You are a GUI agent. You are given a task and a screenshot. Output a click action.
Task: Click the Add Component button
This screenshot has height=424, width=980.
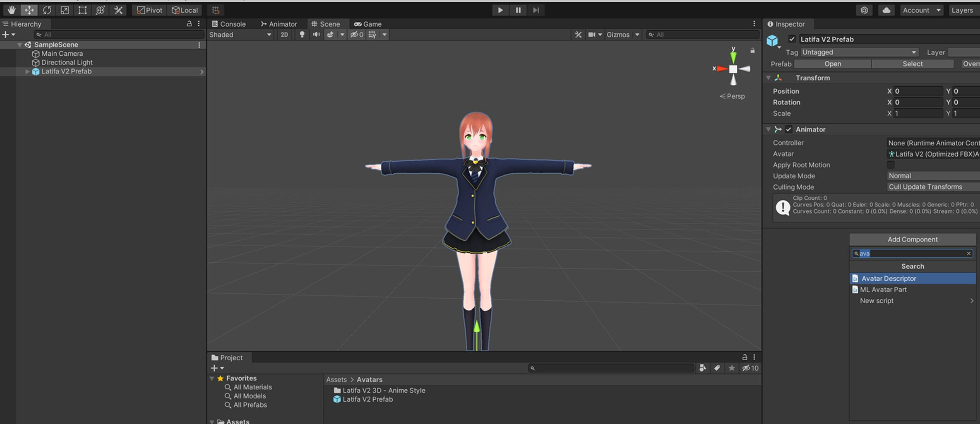coord(912,239)
